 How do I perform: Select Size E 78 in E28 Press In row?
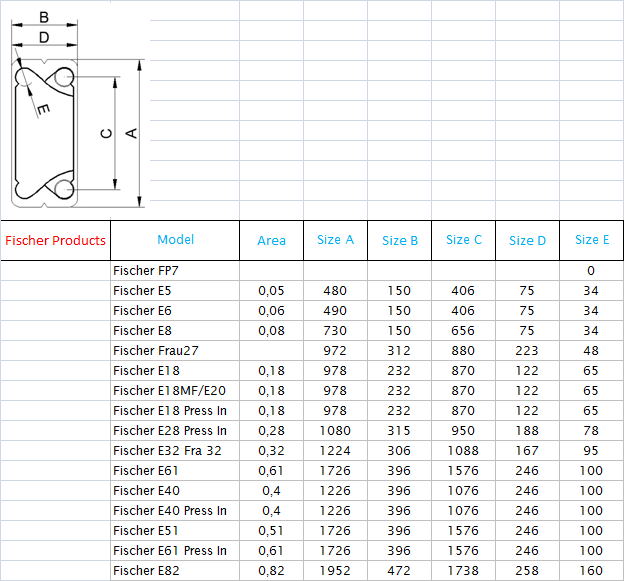click(591, 431)
